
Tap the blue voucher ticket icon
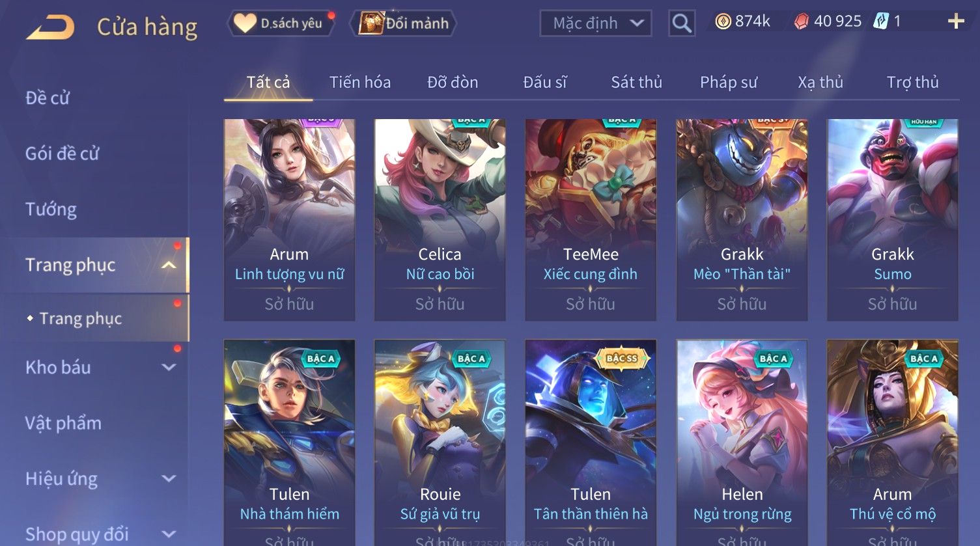pyautogui.click(x=880, y=21)
